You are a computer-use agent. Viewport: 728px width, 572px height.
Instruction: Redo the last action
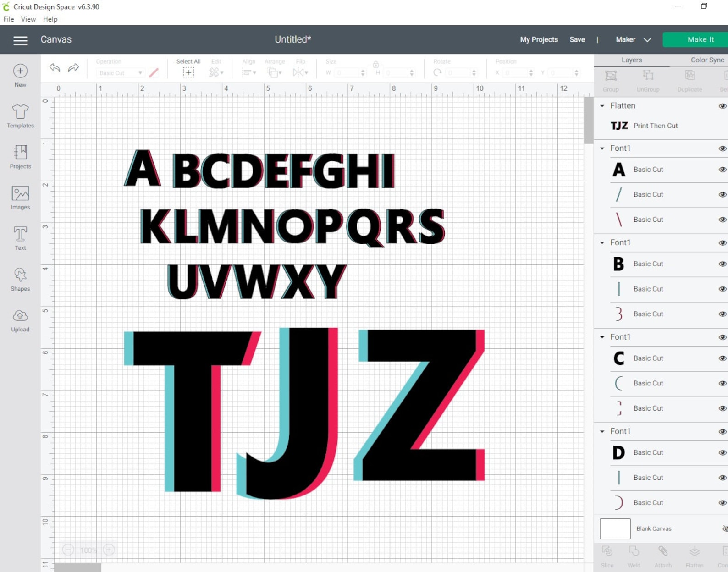click(x=73, y=68)
